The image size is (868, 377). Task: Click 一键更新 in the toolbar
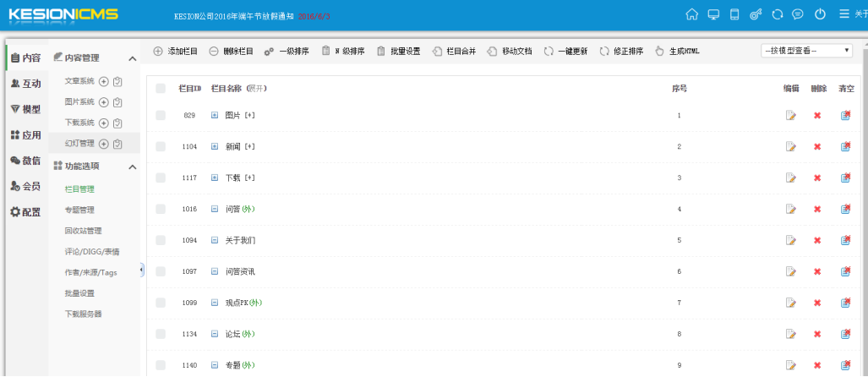click(x=565, y=52)
